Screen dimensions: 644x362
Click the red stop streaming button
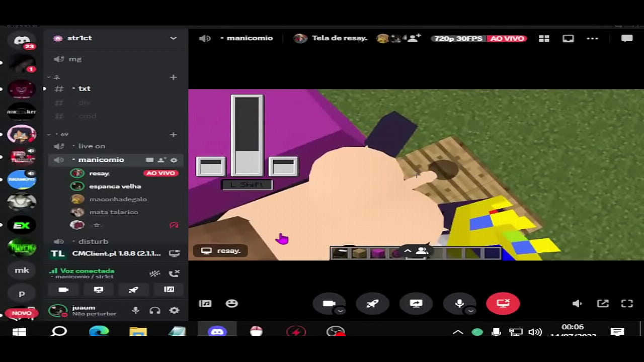click(x=503, y=304)
